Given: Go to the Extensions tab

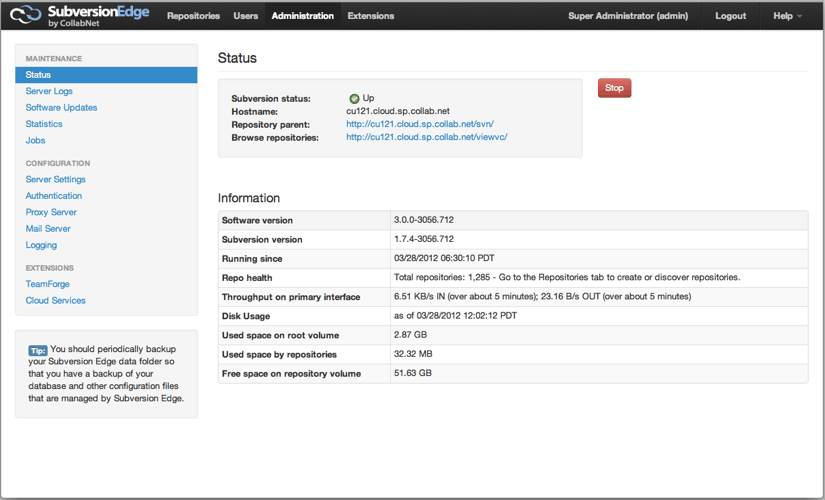Looking at the screenshot, I should (x=370, y=16).
